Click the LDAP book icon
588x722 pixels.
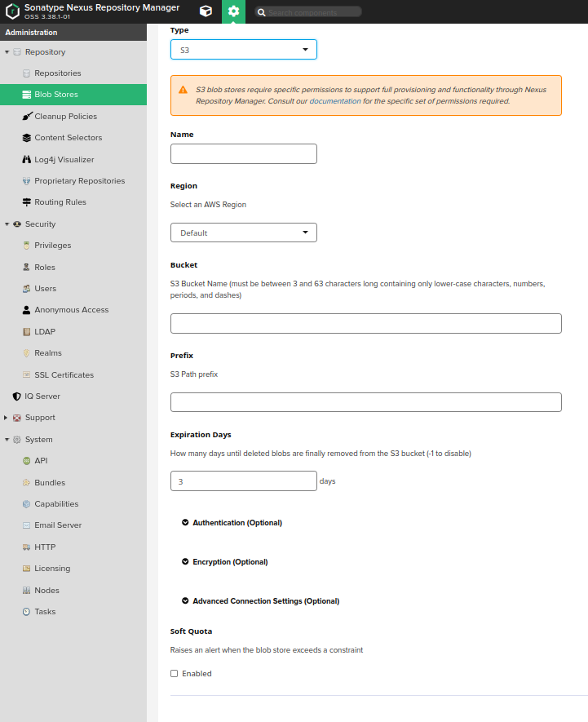point(27,331)
